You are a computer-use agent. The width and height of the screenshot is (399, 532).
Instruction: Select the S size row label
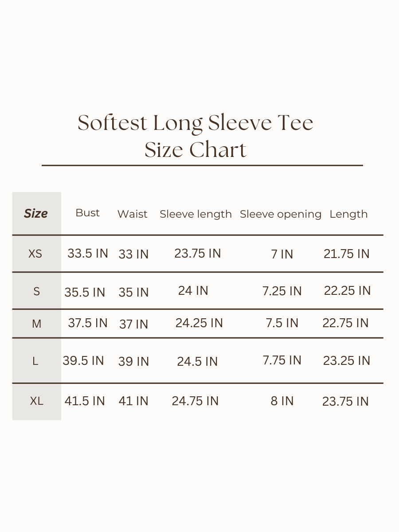[x=36, y=291]
